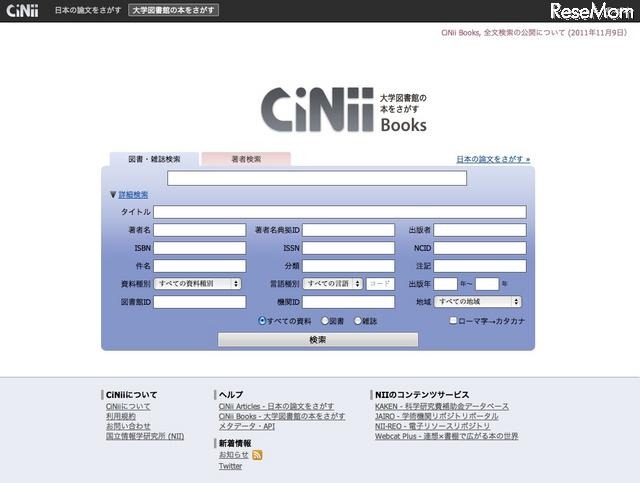Click the 著者名 input field
Image resolution: width=640 pixels, height=483 pixels.
tap(200, 230)
